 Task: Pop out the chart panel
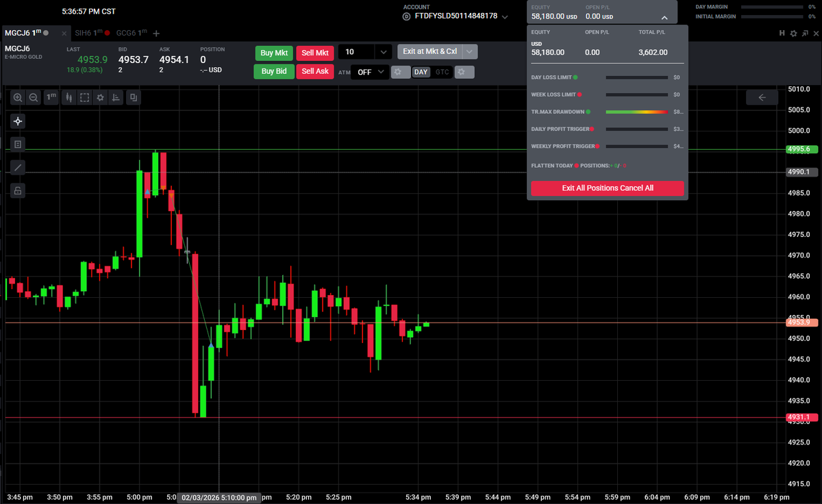pyautogui.click(x=804, y=33)
